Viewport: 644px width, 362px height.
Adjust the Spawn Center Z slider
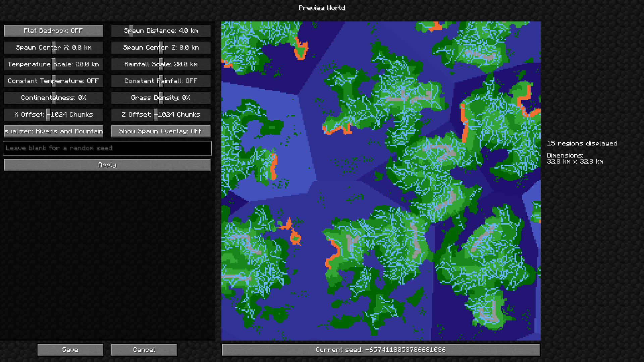coord(160,47)
